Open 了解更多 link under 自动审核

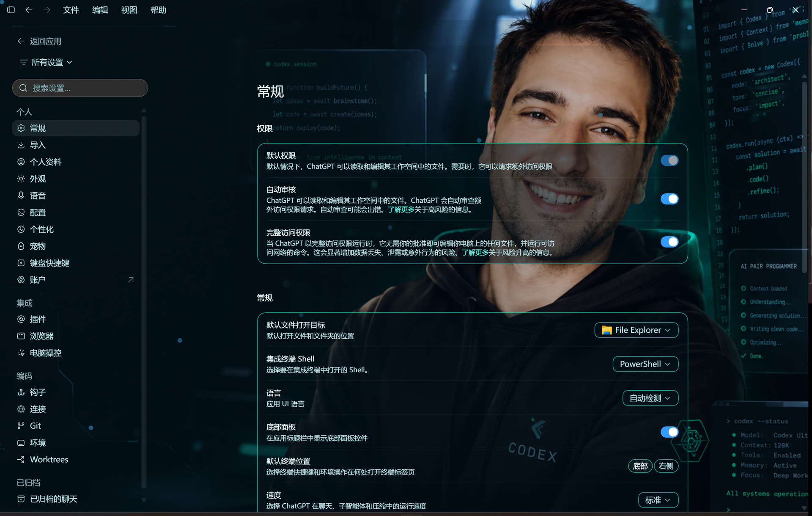401,210
